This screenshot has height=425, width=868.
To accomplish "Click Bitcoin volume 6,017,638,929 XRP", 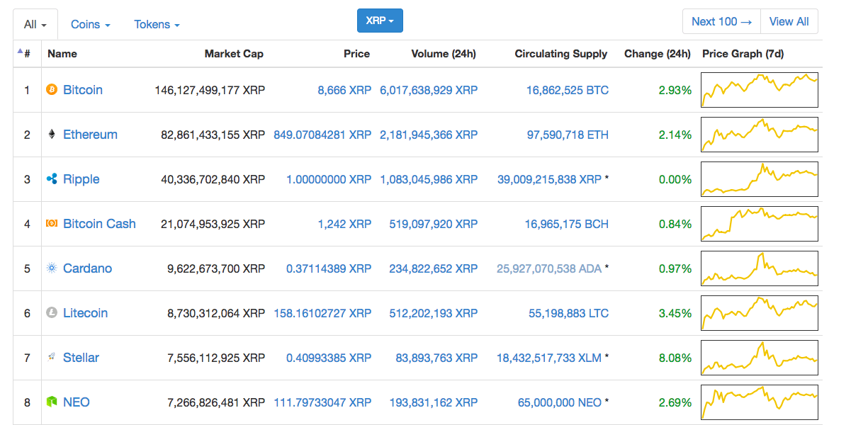I will [x=429, y=90].
